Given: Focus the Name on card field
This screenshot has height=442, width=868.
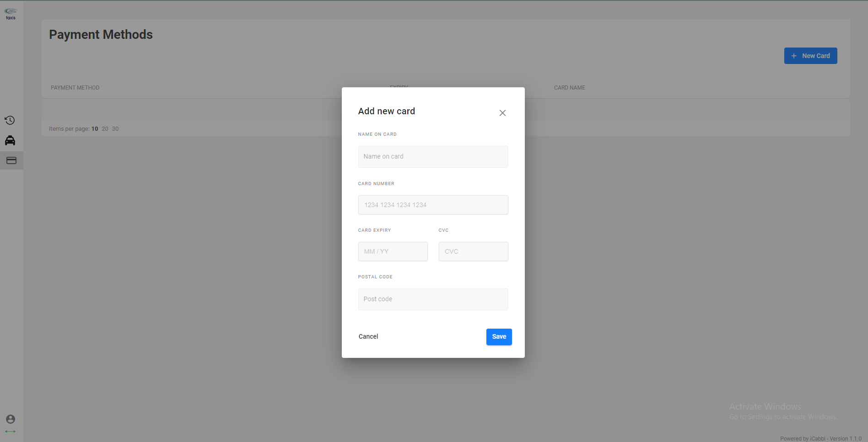Looking at the screenshot, I should (x=433, y=157).
